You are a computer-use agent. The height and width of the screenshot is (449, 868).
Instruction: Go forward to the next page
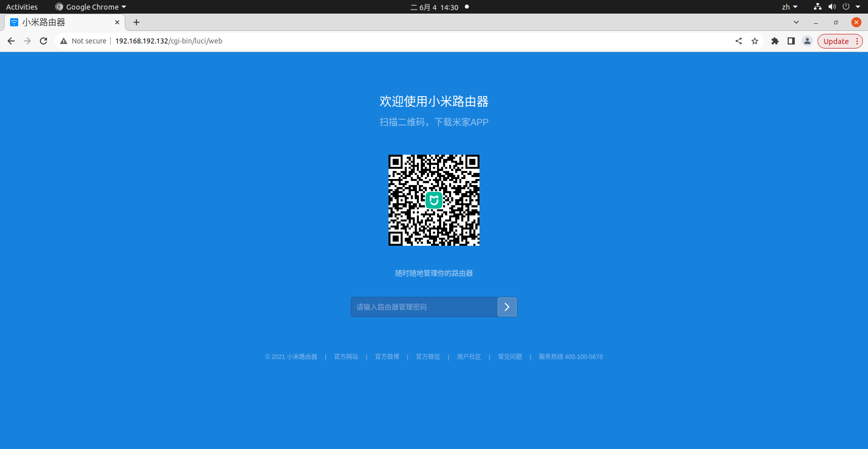click(x=27, y=41)
